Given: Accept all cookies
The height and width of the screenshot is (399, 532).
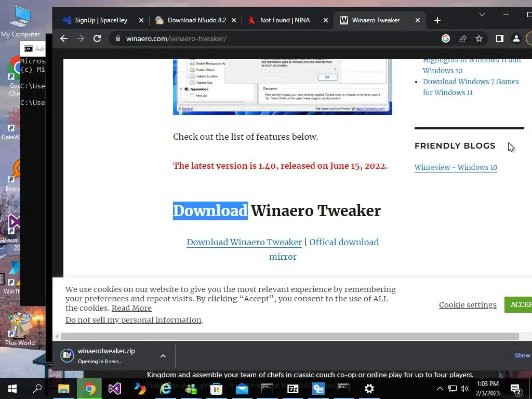Looking at the screenshot, I should pyautogui.click(x=518, y=304).
